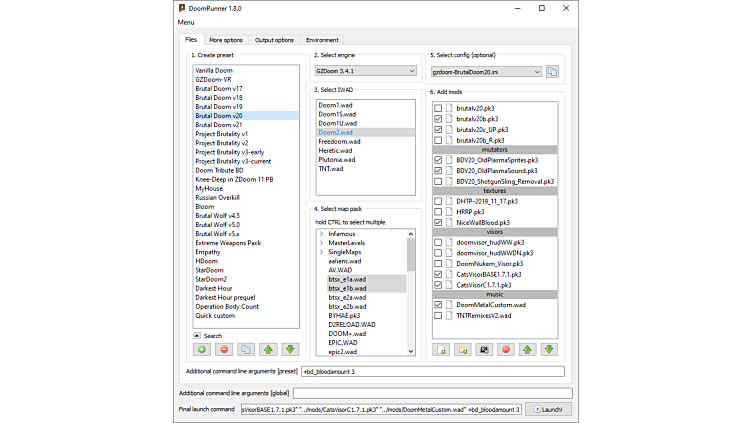The image size is (752, 423).
Task: Move the selected mod down
Action: click(x=549, y=350)
